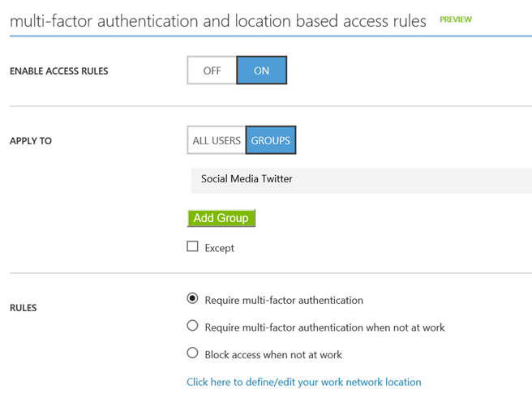This screenshot has height=402, width=532.
Task: Click the ENABLE ACCESS RULES label
Action: (59, 71)
